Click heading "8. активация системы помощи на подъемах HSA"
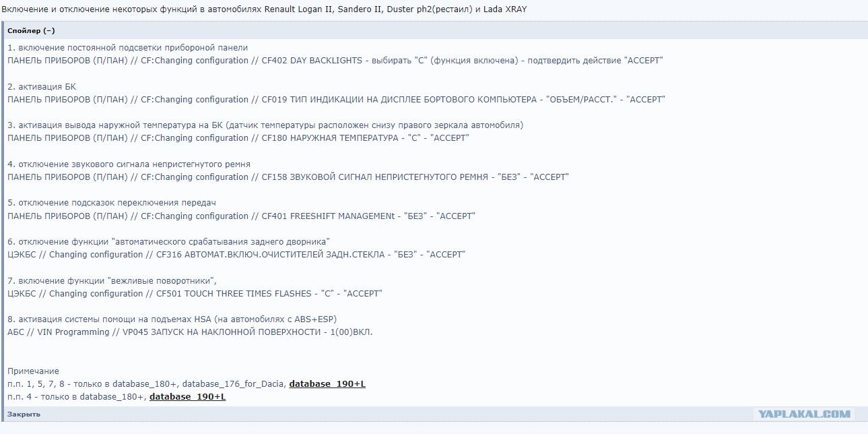This screenshot has height=434, width=868. click(x=172, y=319)
